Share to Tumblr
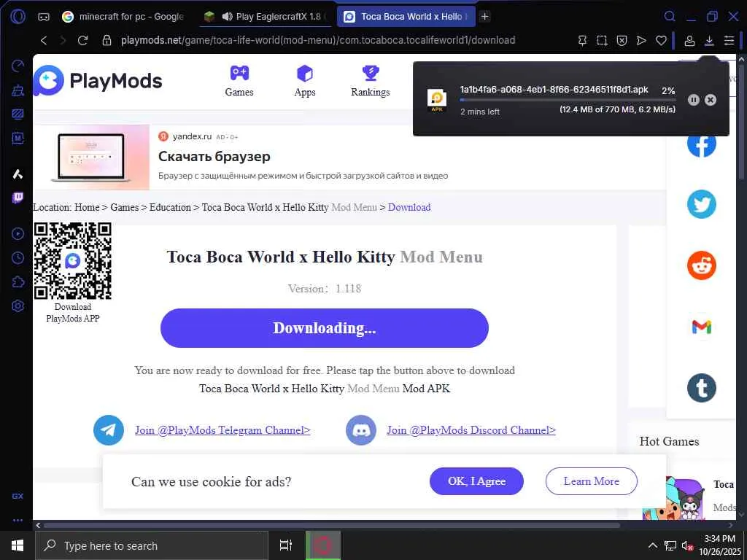Viewport: 747px width, 560px height. pyautogui.click(x=701, y=388)
